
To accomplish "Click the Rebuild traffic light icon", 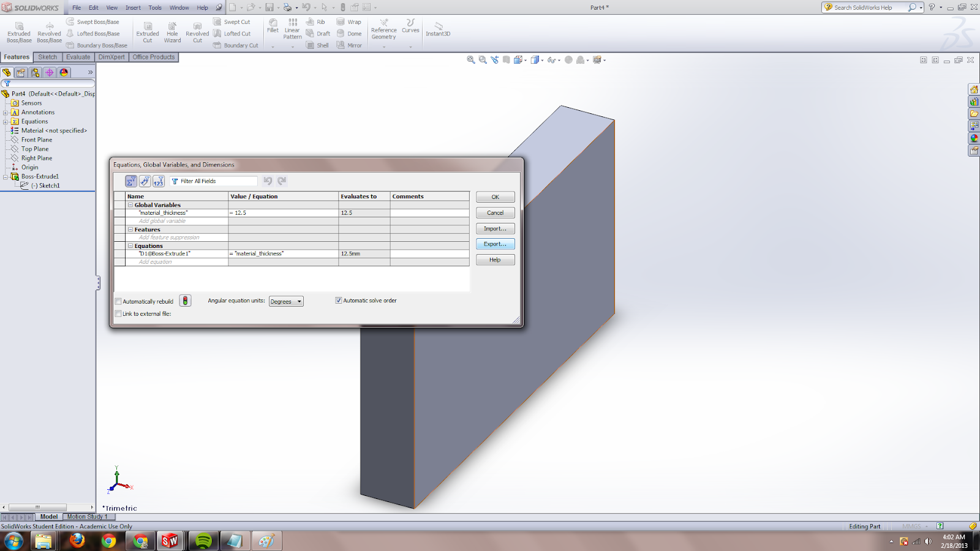I will pyautogui.click(x=185, y=301).
